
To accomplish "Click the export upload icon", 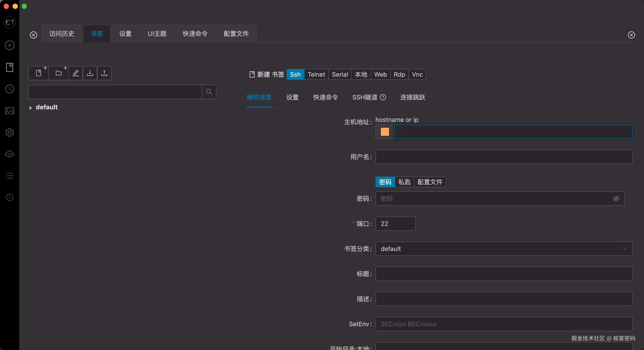I will coord(104,73).
